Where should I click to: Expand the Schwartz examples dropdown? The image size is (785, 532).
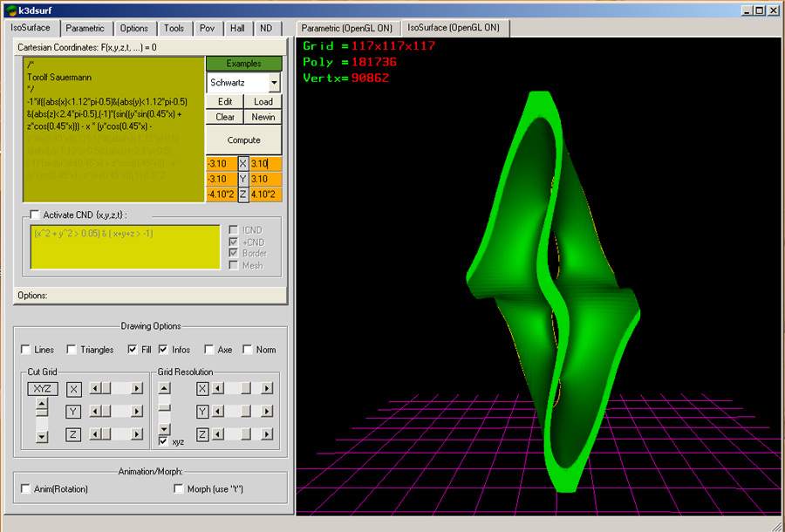[x=275, y=83]
